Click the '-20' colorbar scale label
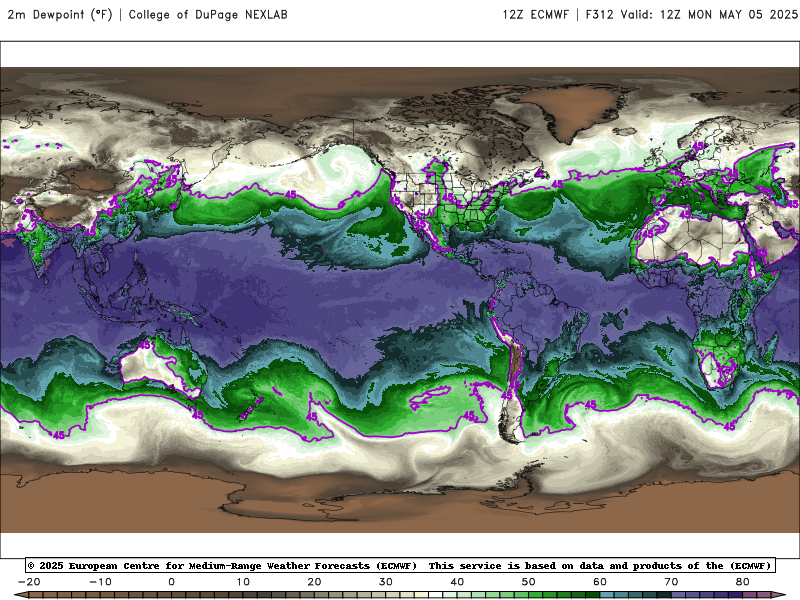 (29, 582)
